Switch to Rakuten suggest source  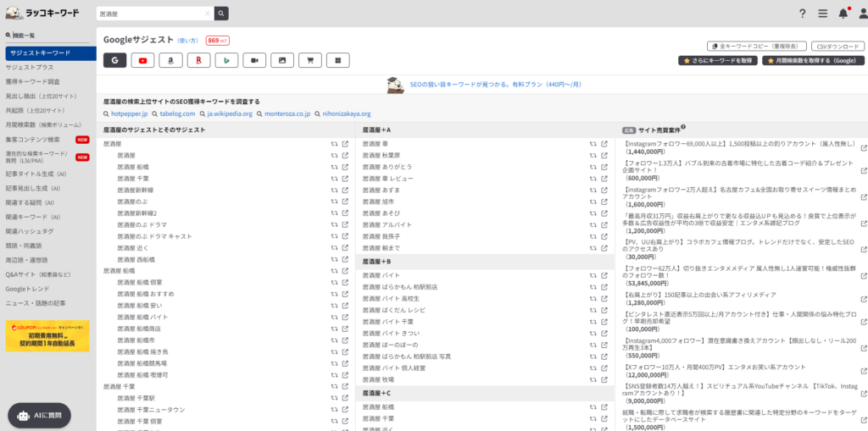coord(198,60)
